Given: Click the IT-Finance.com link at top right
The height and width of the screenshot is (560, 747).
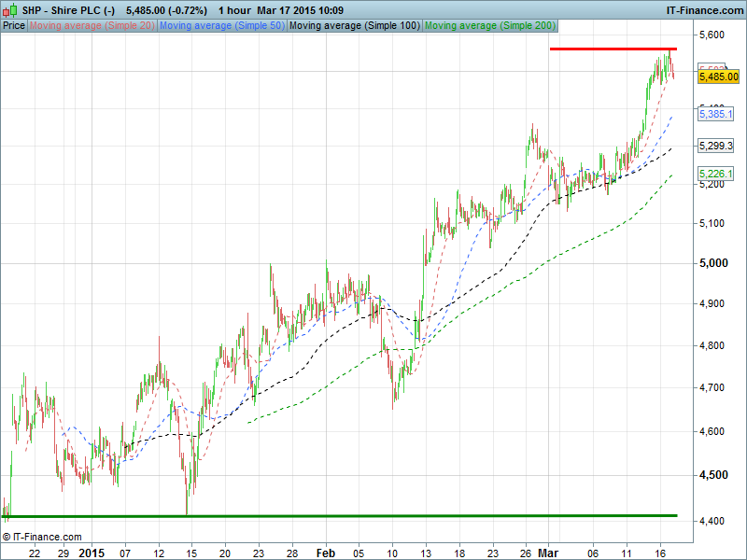Looking at the screenshot, I should (703, 9).
